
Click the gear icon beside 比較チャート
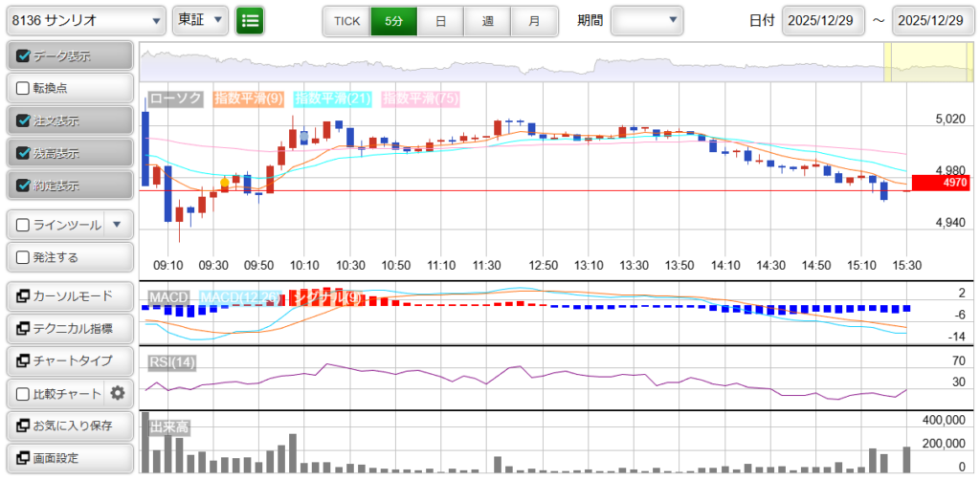[118, 393]
